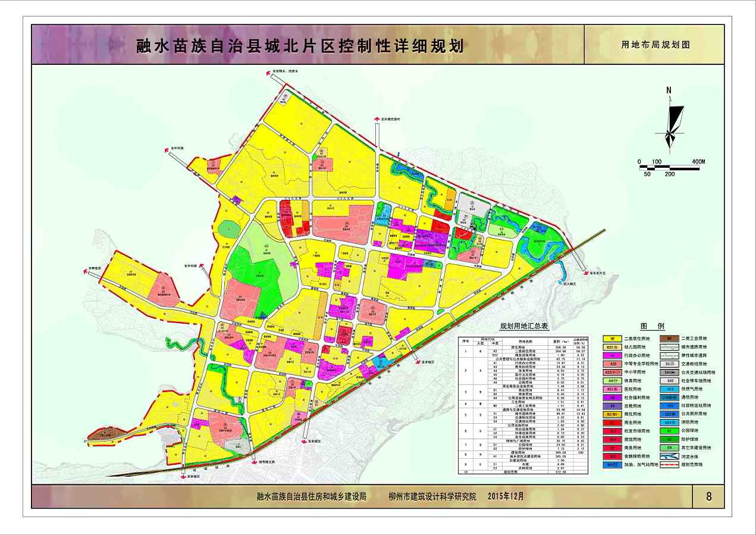Pick the brown 二类工业用地 legend swatch
The image size is (756, 535).
coord(670,339)
